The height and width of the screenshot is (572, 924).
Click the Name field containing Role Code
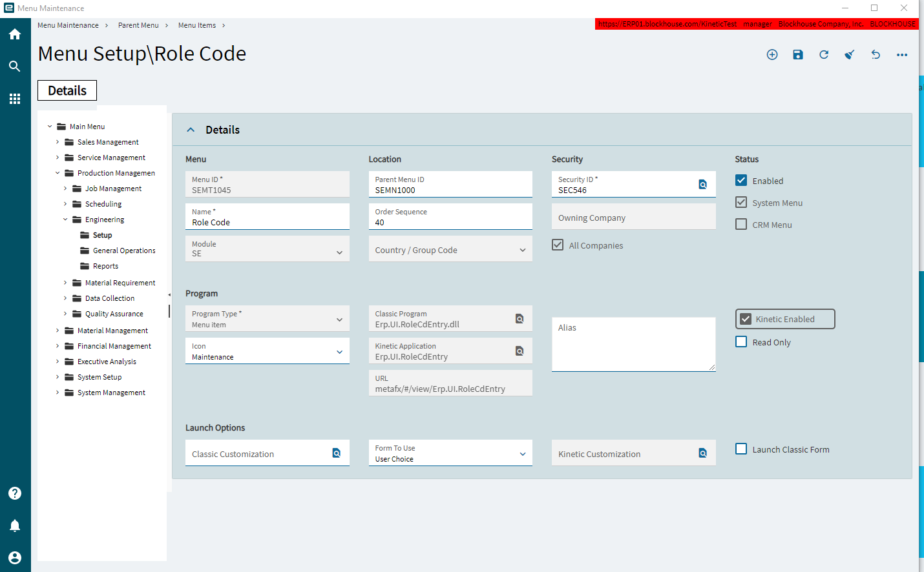pos(268,216)
